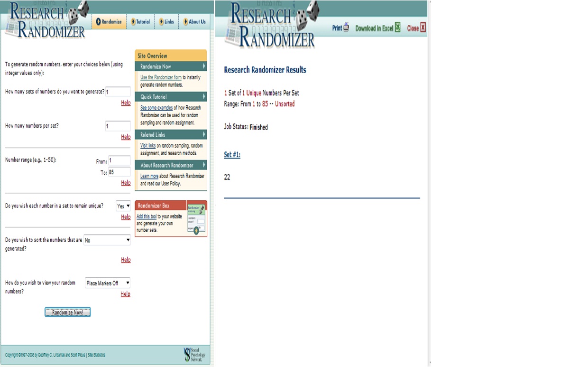The width and height of the screenshot is (588, 367).
Task: Open the Links tab
Action: (167, 22)
